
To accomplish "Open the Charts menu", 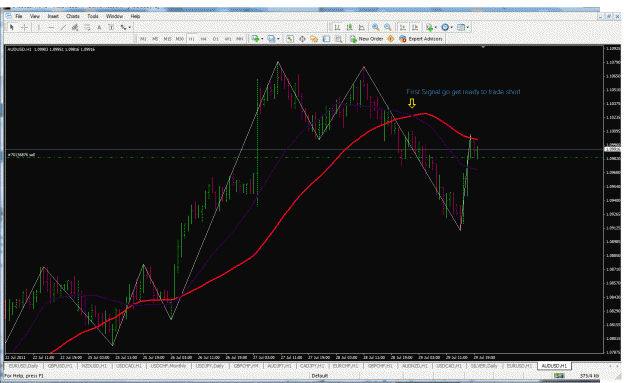I will 73,16.
